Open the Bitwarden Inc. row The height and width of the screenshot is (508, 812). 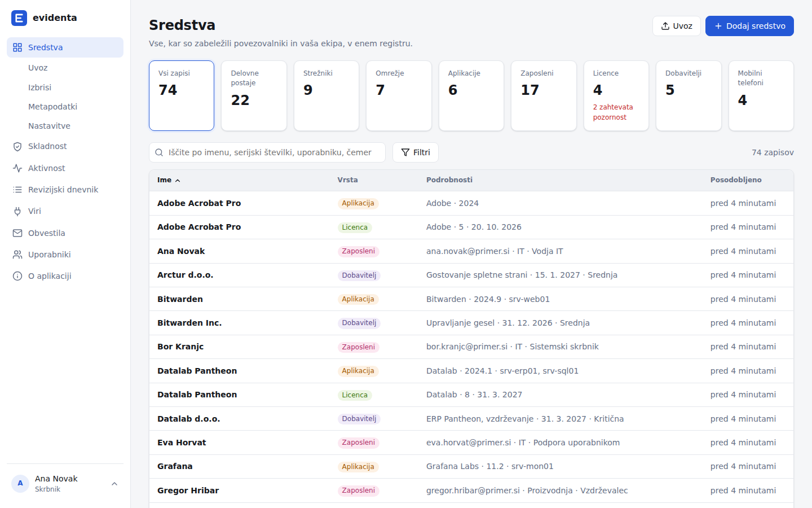coord(471,323)
